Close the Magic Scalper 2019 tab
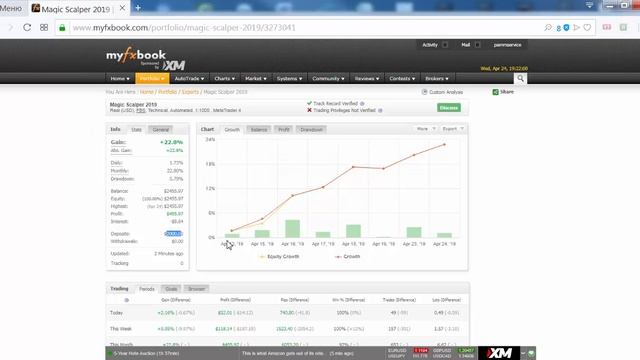 click(122, 8)
